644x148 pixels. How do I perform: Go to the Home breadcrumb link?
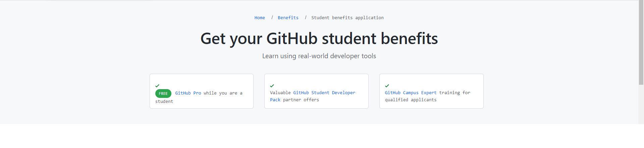coord(260,18)
